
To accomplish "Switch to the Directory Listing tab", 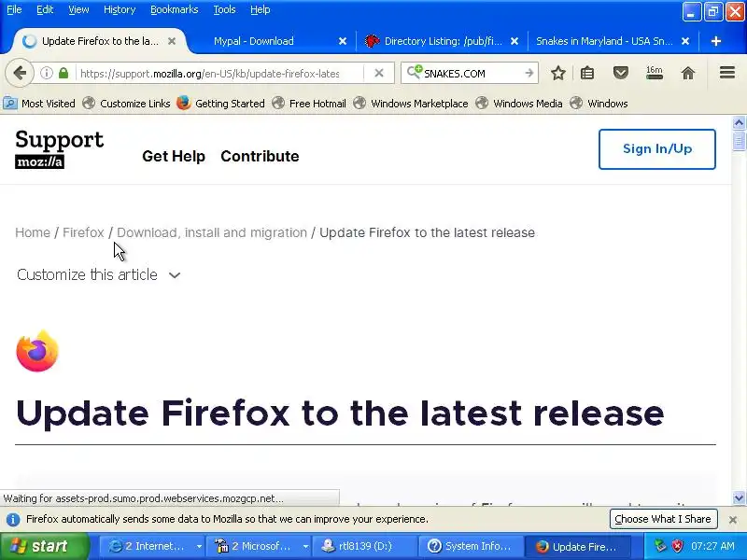I will 443,41.
